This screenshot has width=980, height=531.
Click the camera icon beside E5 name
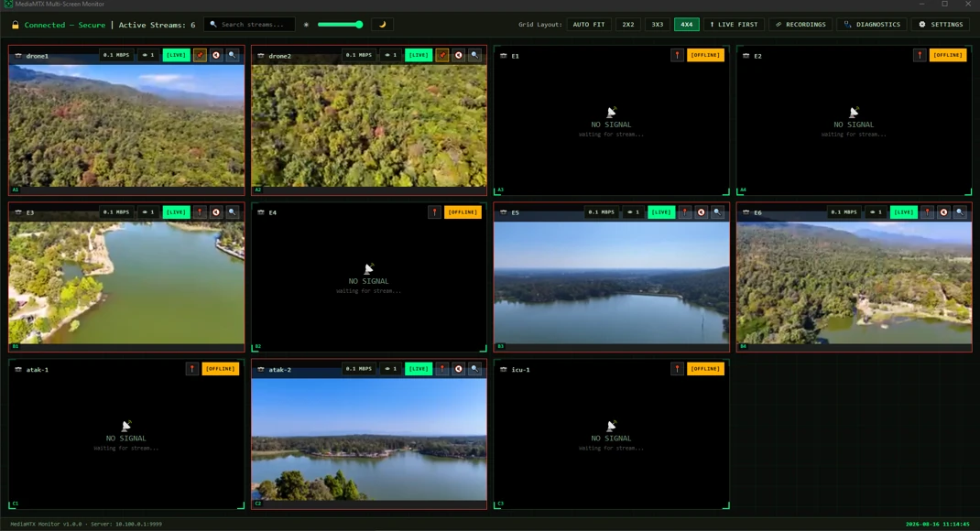point(503,212)
